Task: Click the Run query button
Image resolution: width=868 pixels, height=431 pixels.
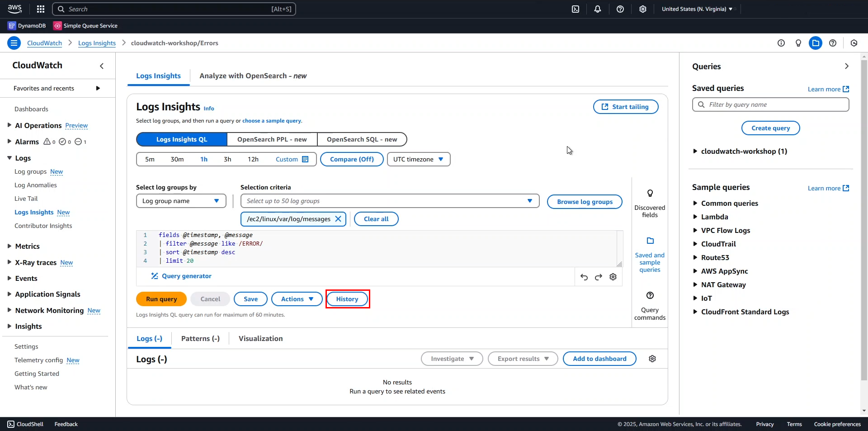Action: click(161, 299)
